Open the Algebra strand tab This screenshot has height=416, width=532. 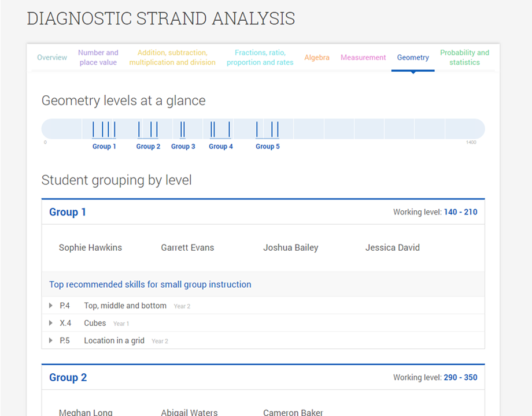[317, 57]
